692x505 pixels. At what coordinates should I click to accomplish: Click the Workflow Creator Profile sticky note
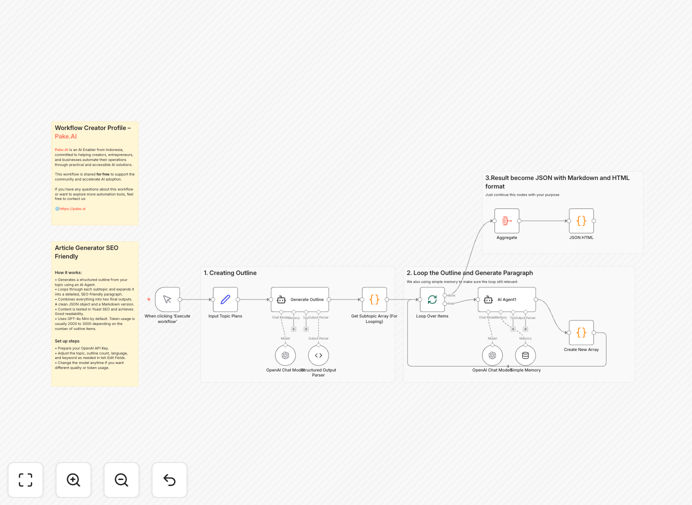95,173
